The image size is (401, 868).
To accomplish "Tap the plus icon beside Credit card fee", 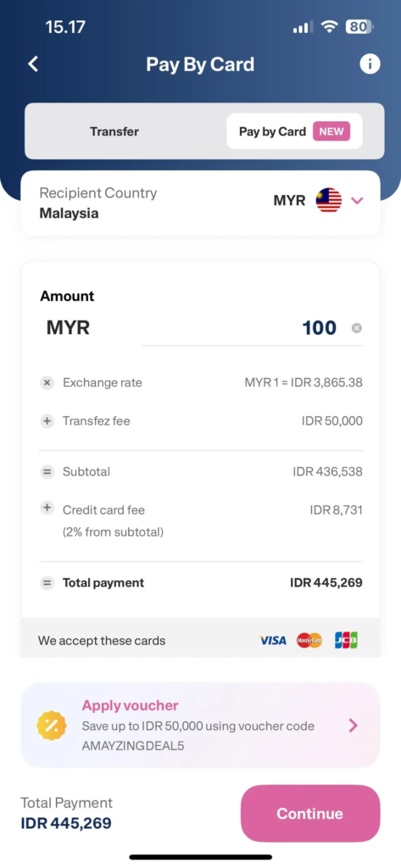I will [47, 508].
